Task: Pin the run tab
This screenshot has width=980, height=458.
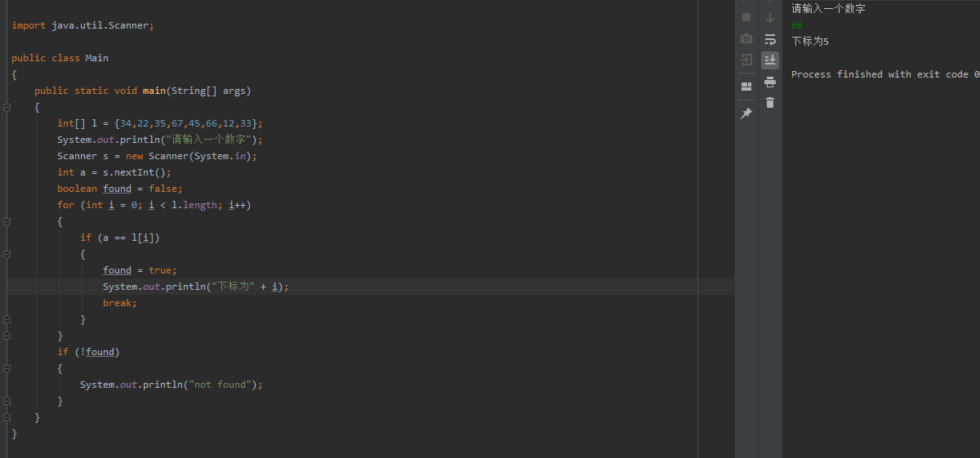Action: point(746,113)
